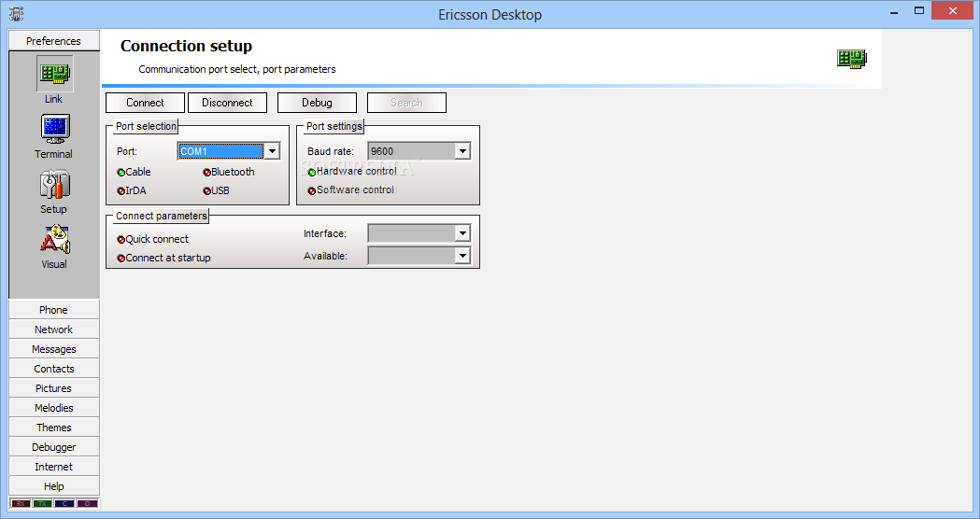Open the Messages section

(54, 349)
